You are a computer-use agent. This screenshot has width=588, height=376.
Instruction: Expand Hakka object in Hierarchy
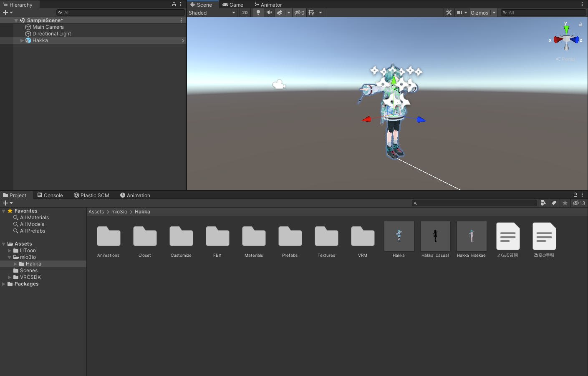pyautogui.click(x=22, y=40)
